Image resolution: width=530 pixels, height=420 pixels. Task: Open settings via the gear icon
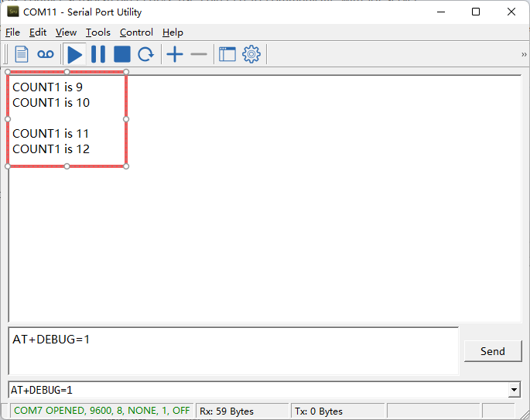tap(251, 54)
